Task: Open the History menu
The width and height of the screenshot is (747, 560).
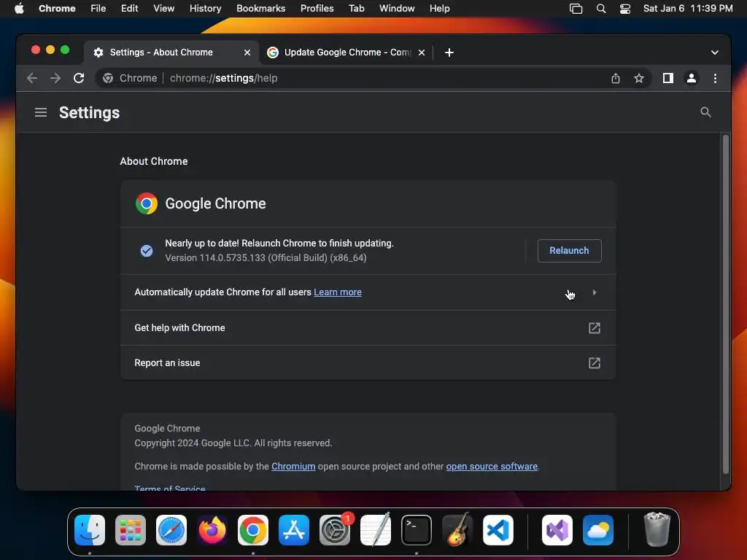Action: [x=205, y=8]
